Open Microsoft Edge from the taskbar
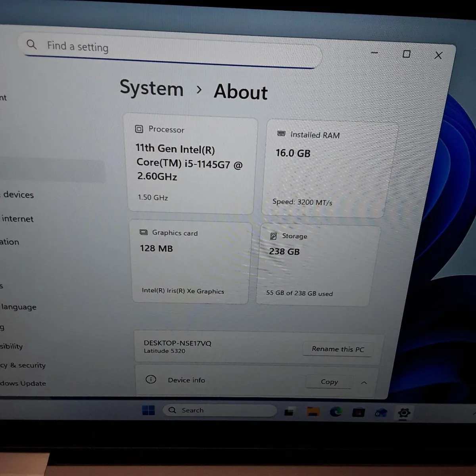The image size is (476, 476). coord(336,412)
